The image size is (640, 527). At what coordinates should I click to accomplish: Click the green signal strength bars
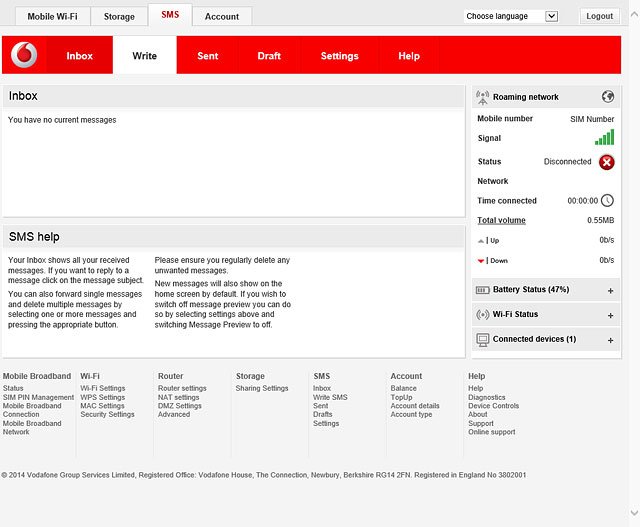coord(604,137)
